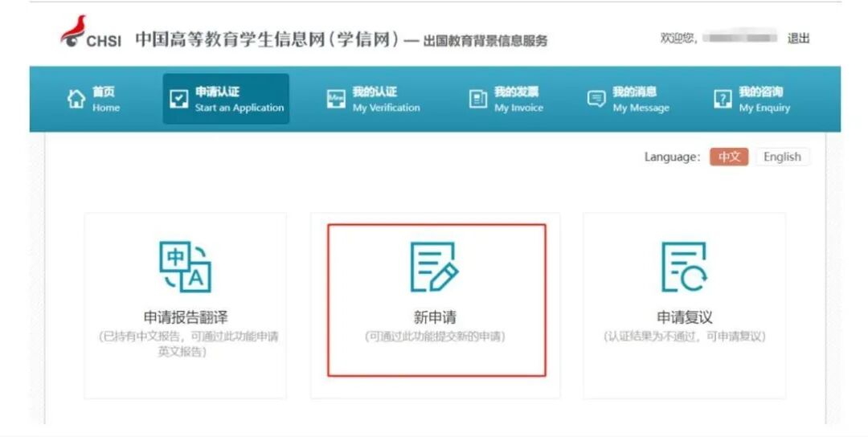Viewport: 868px width, 437px height.
Task: Click the My Verification icon
Action: click(x=336, y=100)
